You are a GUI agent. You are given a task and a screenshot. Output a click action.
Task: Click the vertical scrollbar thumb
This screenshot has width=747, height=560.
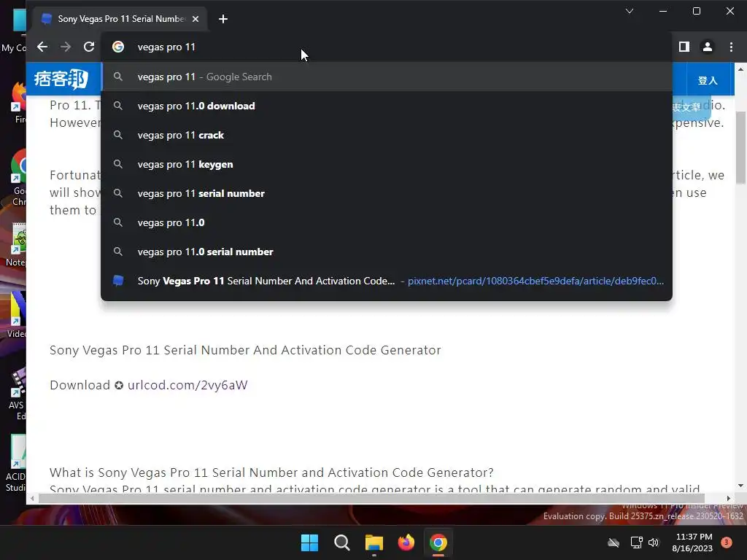click(x=740, y=147)
